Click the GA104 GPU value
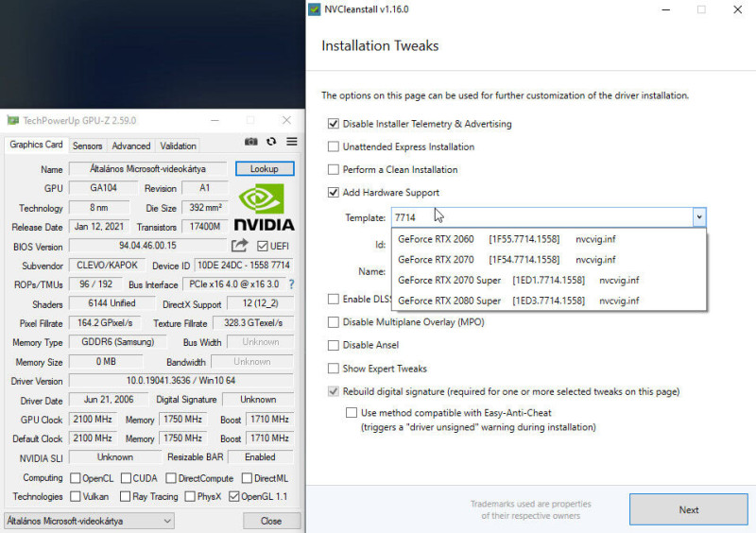 click(103, 188)
